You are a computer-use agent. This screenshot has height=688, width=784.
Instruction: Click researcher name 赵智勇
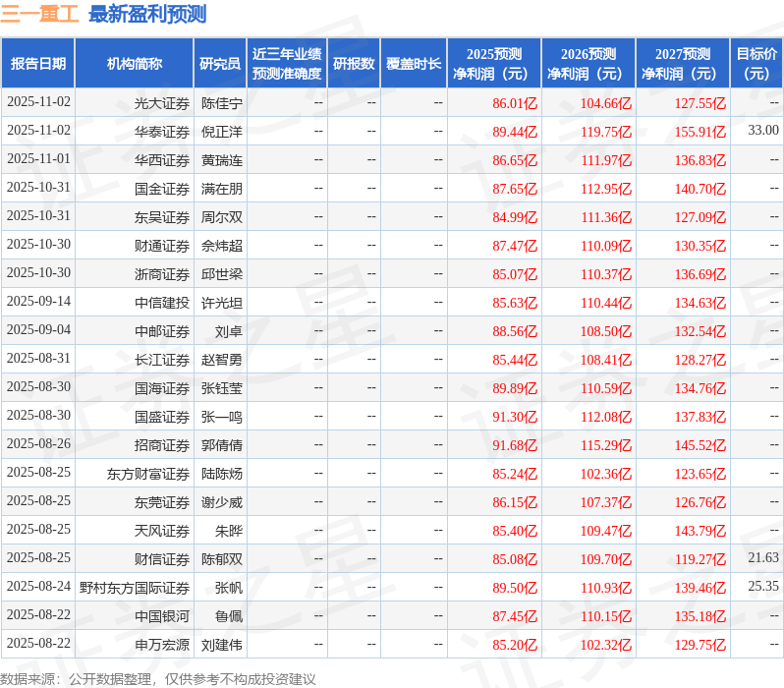(222, 361)
